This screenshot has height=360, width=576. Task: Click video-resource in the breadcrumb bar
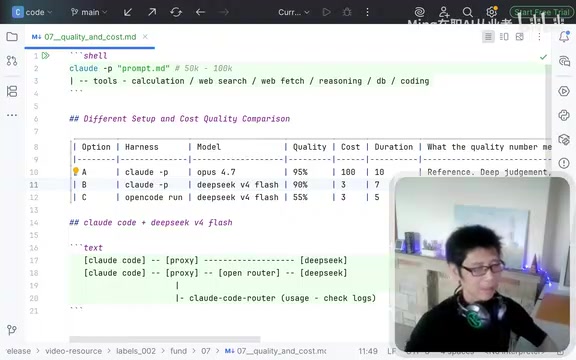coord(73,351)
